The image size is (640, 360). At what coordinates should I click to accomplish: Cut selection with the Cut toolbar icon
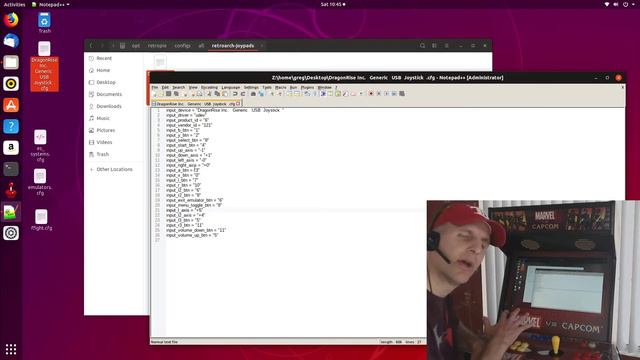(209, 93)
